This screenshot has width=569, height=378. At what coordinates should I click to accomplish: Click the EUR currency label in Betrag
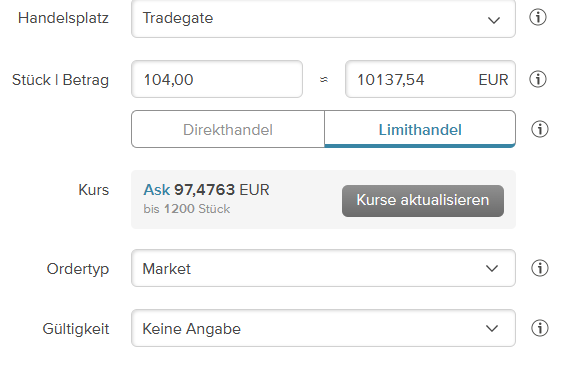coord(493,80)
